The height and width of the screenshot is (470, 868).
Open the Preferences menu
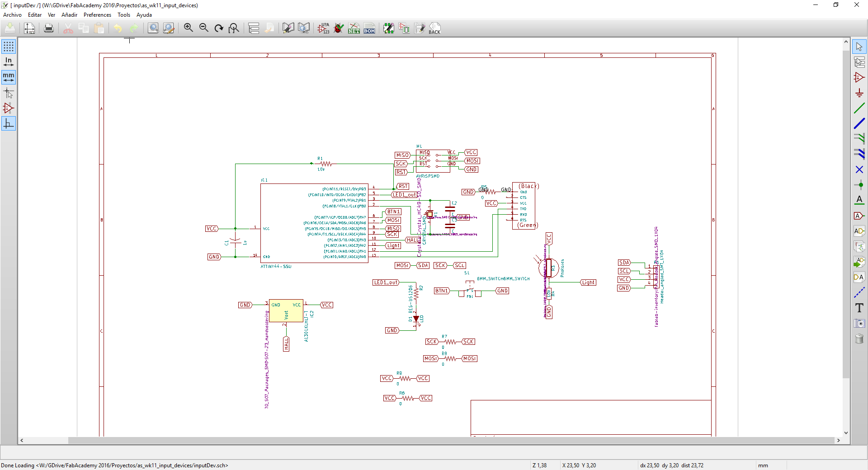(x=97, y=15)
